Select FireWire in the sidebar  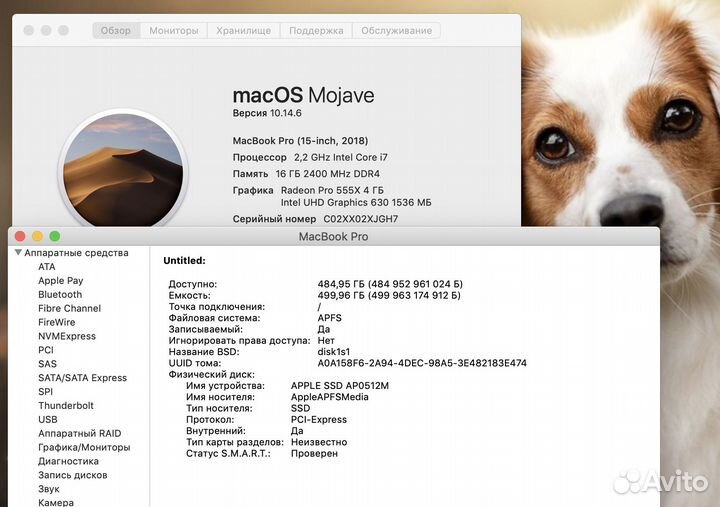pyautogui.click(x=56, y=322)
